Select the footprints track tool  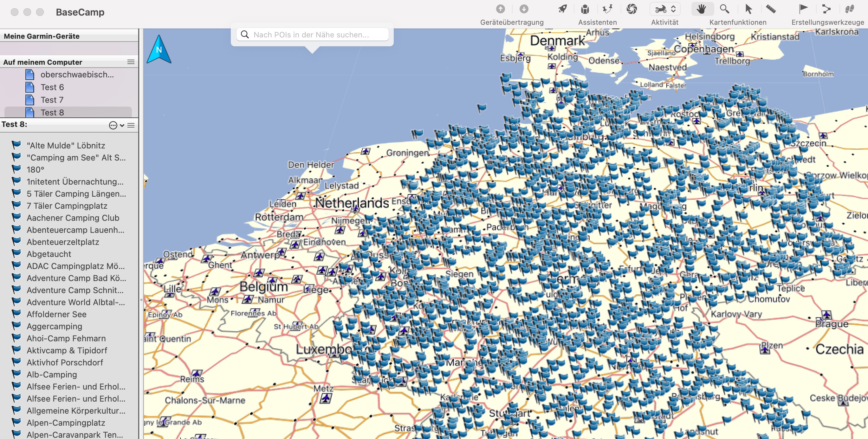click(x=850, y=9)
